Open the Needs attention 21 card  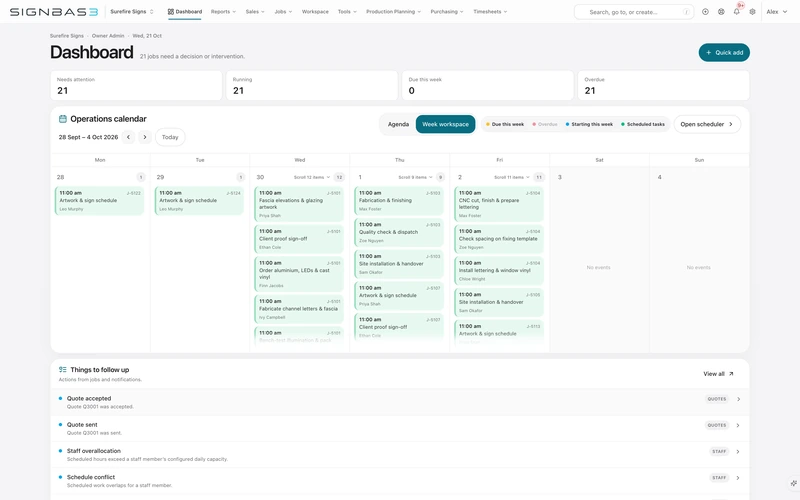[136, 86]
